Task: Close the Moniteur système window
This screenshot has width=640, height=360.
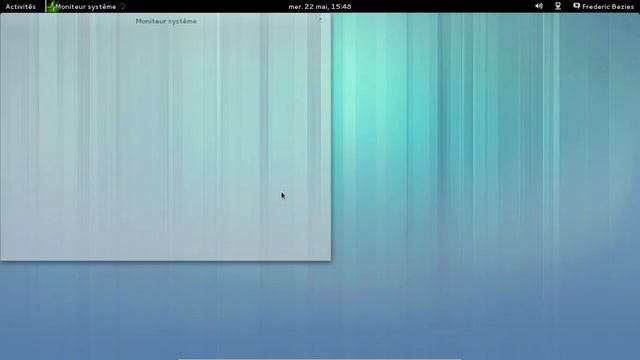Action: click(x=320, y=19)
